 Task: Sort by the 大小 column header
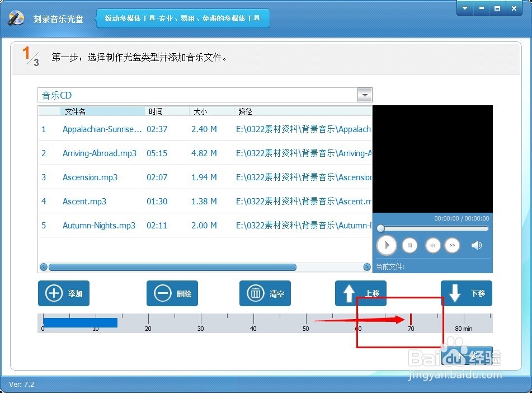coord(211,111)
